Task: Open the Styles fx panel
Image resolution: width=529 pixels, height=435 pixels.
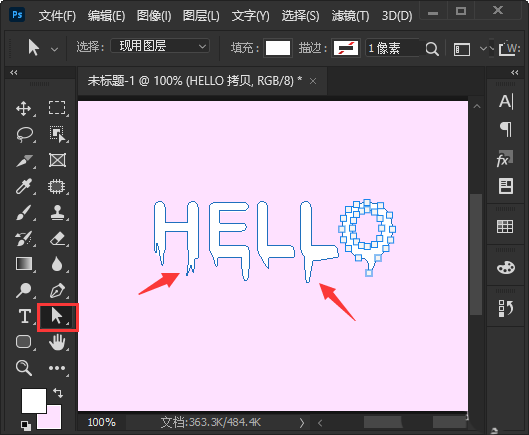Action: pos(505,159)
